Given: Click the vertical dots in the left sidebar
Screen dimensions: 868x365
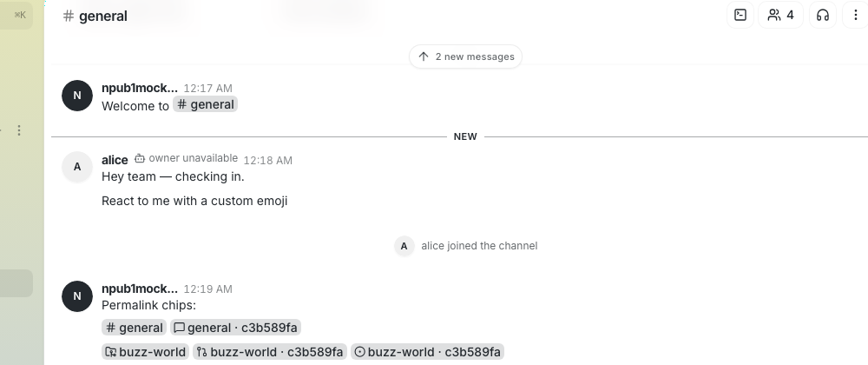Looking at the screenshot, I should pos(19,130).
